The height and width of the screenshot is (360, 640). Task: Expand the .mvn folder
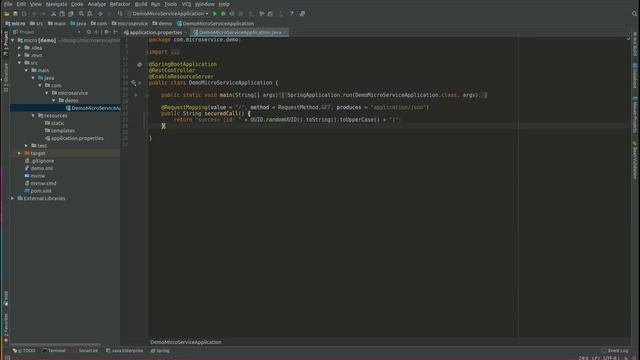(20, 56)
